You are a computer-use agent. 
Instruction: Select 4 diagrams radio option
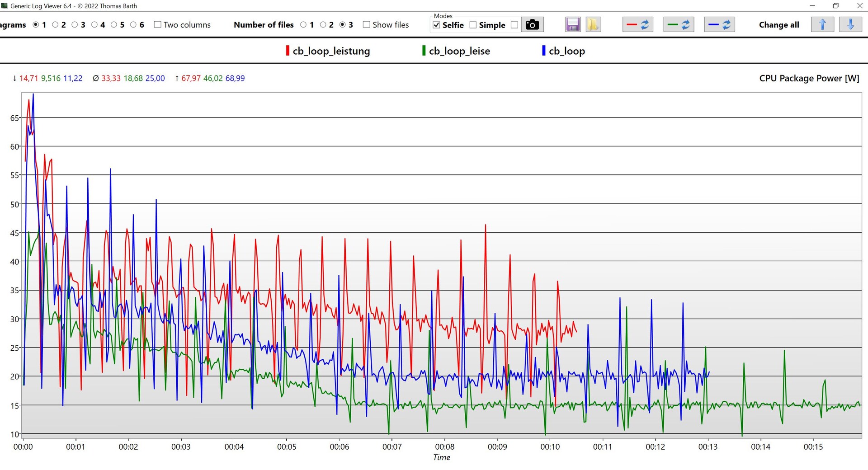coord(94,25)
